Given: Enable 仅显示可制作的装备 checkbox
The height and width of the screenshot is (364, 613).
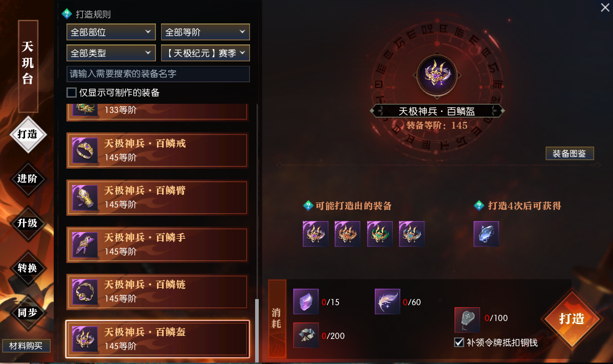Looking at the screenshot, I should click(x=72, y=93).
